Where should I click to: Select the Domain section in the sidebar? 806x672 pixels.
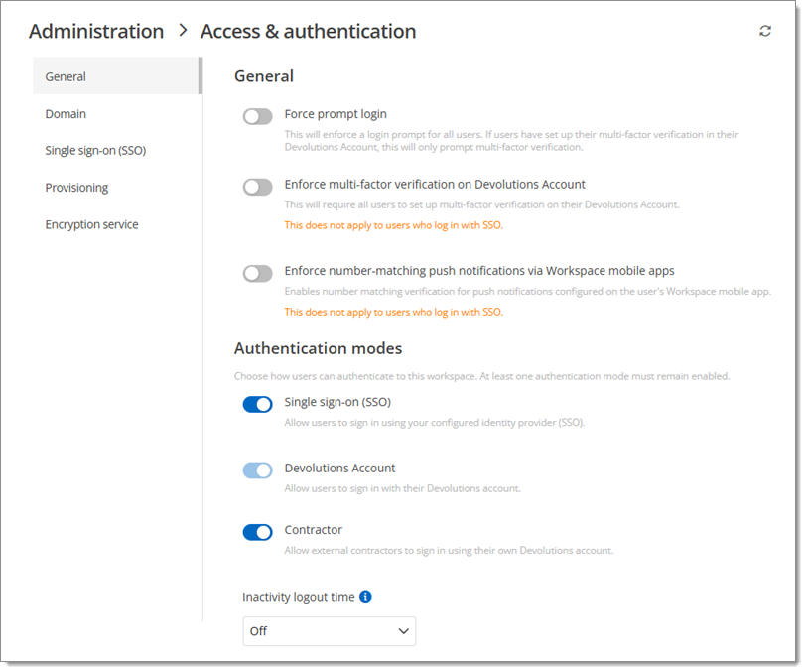pyautogui.click(x=66, y=113)
